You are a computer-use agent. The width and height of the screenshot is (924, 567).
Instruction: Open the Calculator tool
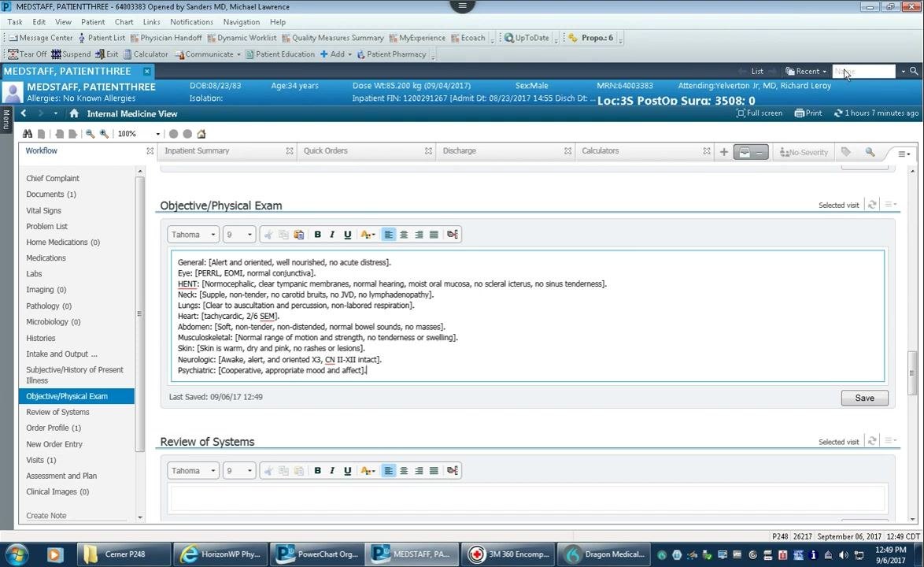146,54
